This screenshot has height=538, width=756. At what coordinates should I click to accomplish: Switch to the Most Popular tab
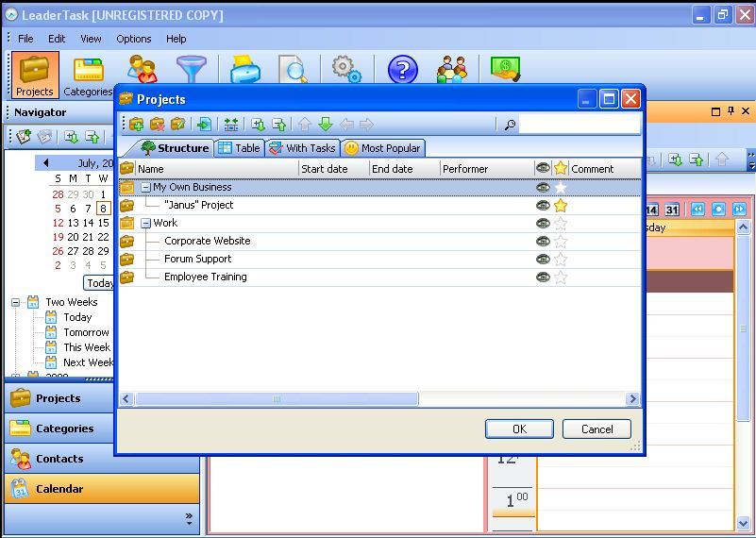pyautogui.click(x=383, y=148)
